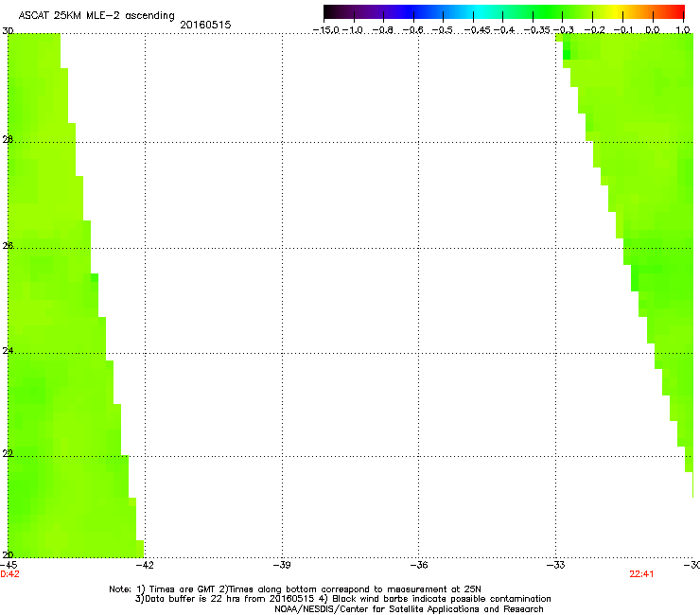
Task: Click the -0.3 color scale label
Action: click(x=564, y=30)
